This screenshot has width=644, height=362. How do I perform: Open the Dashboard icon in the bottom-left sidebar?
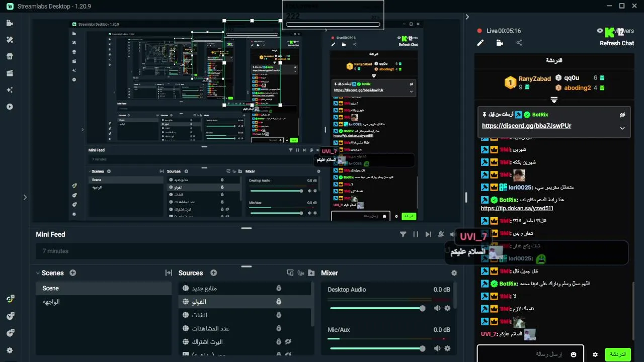(10, 299)
